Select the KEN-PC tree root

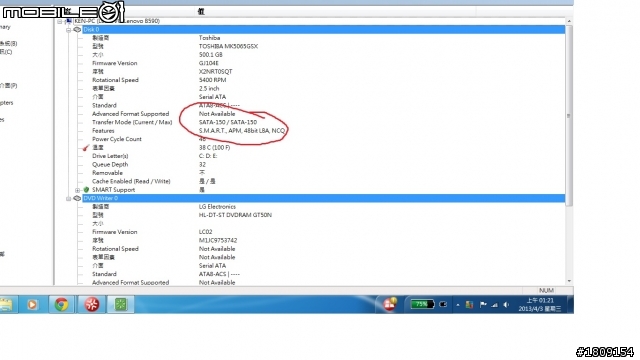117,21
